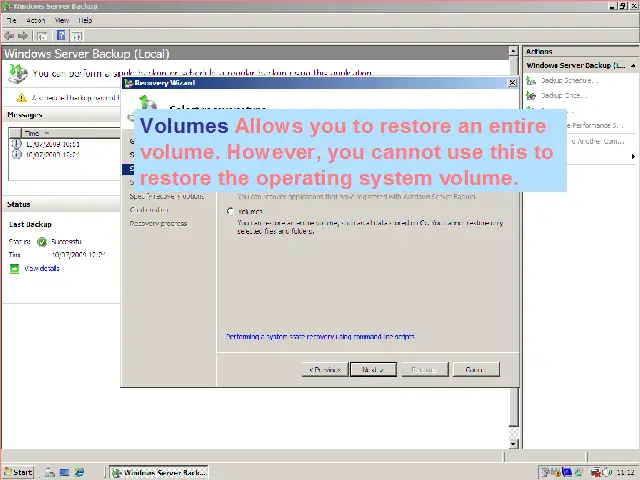
Task: Click the Cancel button in wizard
Action: [x=474, y=369]
